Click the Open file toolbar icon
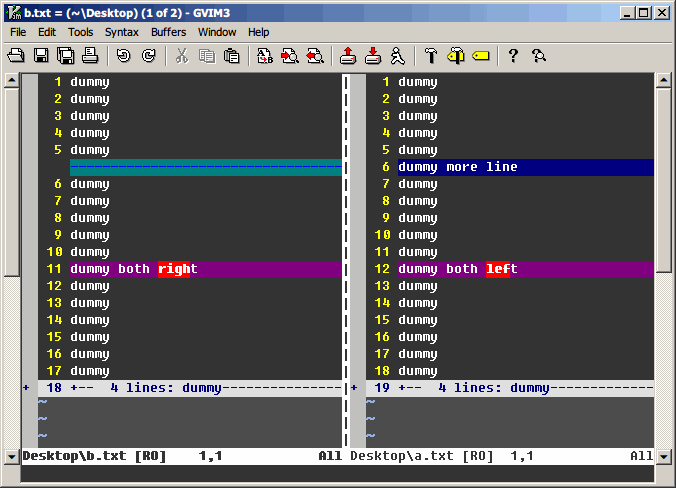Image resolution: width=676 pixels, height=488 pixels. point(16,56)
